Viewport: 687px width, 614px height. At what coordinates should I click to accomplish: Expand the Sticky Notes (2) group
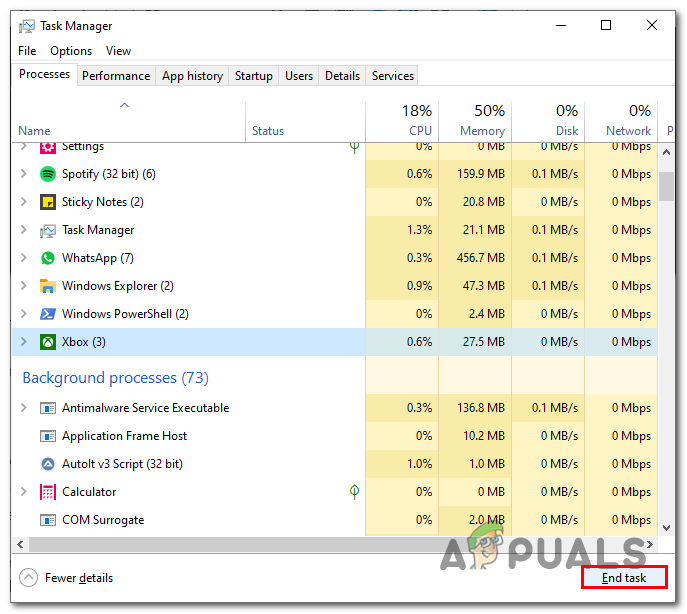click(x=24, y=202)
